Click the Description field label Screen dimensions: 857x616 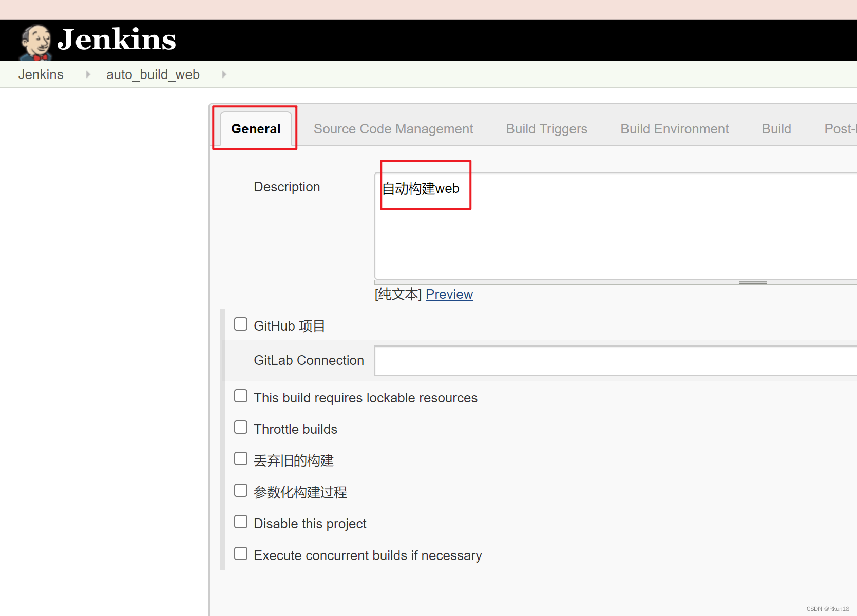287,187
